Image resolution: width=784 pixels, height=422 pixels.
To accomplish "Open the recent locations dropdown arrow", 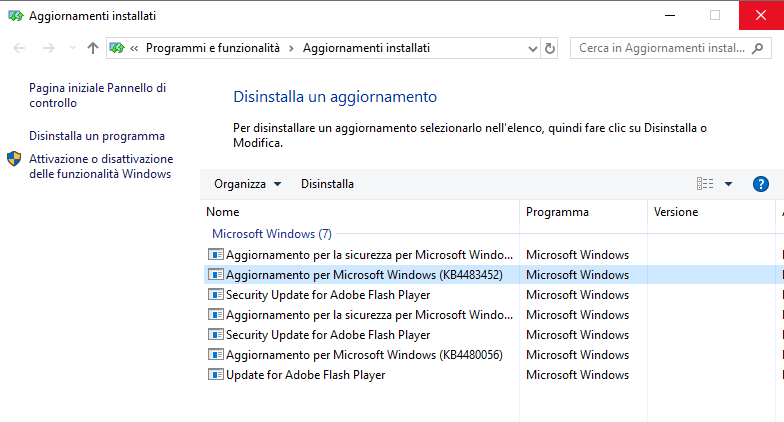I will point(72,48).
